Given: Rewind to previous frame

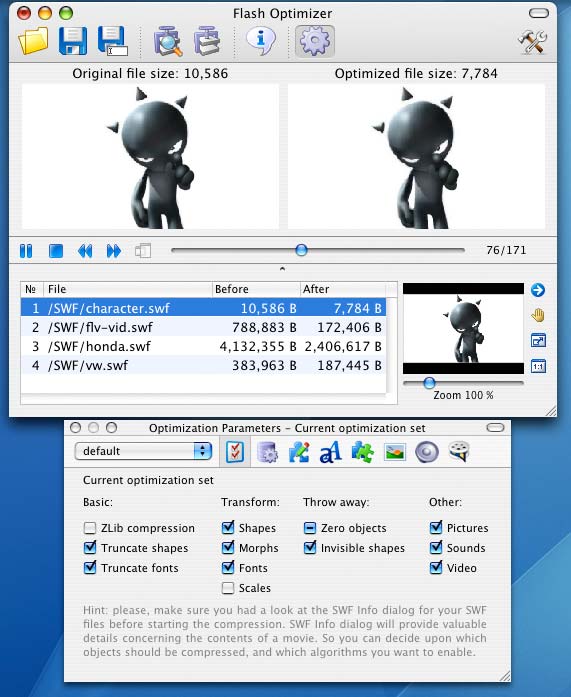Looking at the screenshot, I should [x=85, y=251].
